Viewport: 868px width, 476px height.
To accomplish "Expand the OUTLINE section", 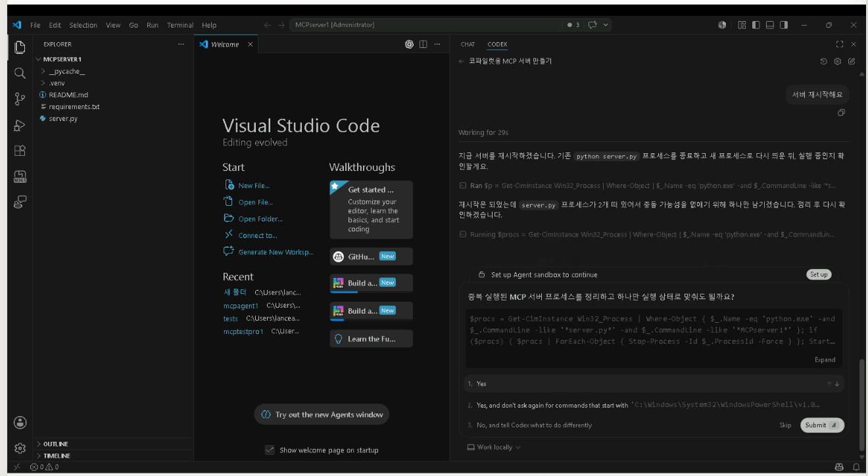I will 55,444.
